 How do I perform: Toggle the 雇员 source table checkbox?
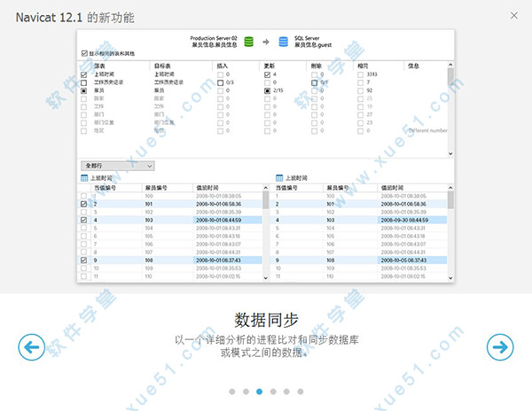tap(84, 91)
